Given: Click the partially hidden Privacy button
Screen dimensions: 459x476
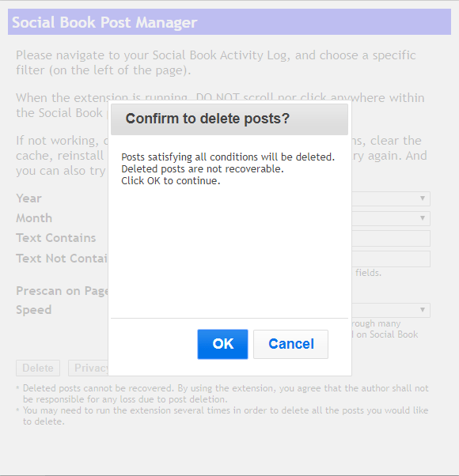Looking at the screenshot, I should [89, 368].
